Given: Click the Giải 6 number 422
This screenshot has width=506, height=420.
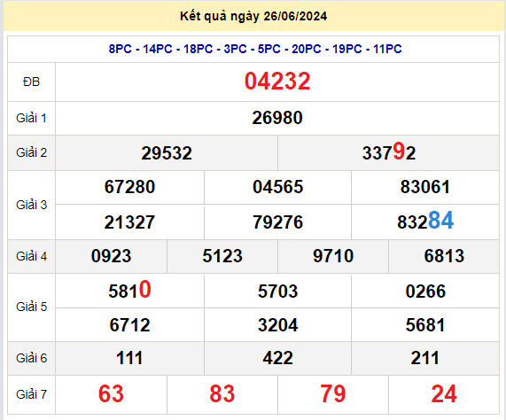Looking at the screenshot, I should pos(278,358).
